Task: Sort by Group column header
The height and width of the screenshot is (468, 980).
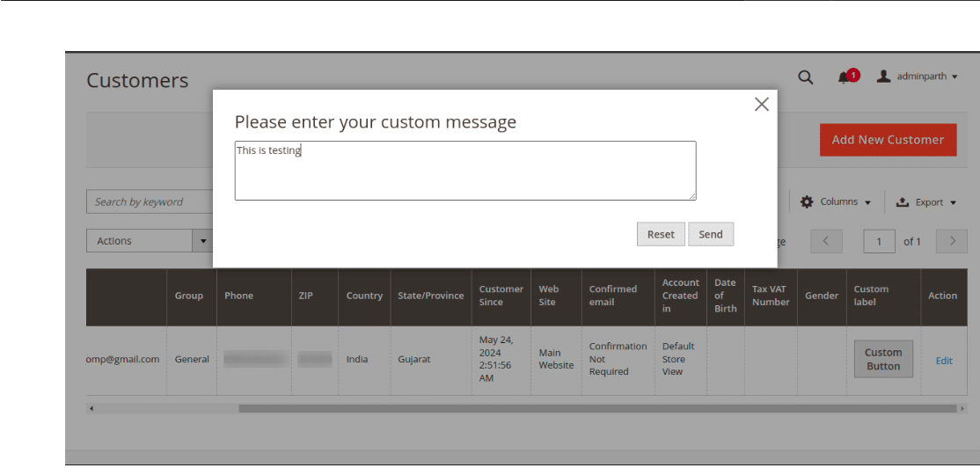Action: (191, 296)
